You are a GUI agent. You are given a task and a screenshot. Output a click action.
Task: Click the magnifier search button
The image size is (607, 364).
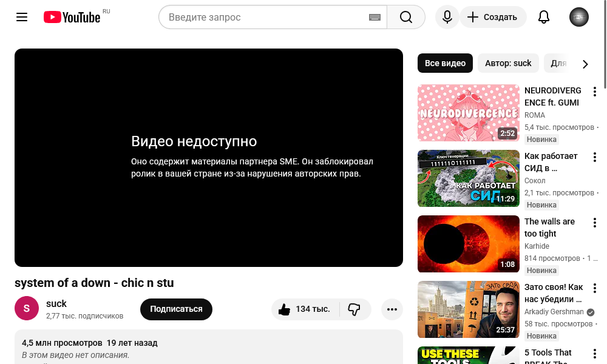click(x=406, y=17)
